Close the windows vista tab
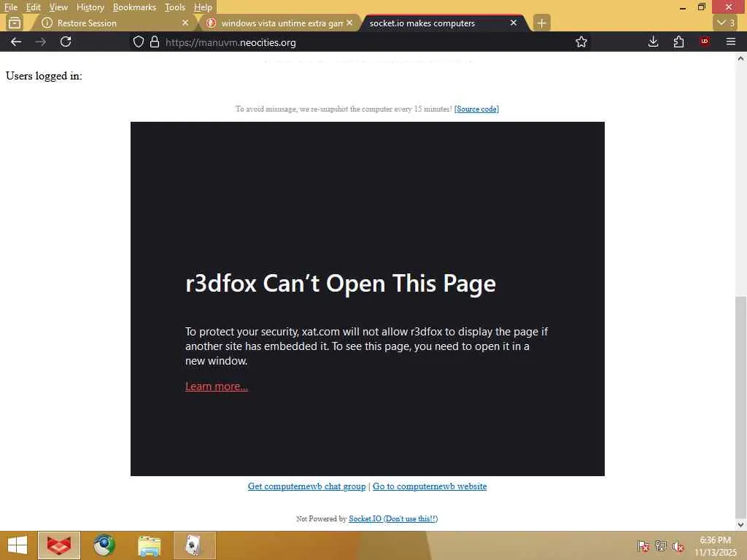 point(349,23)
